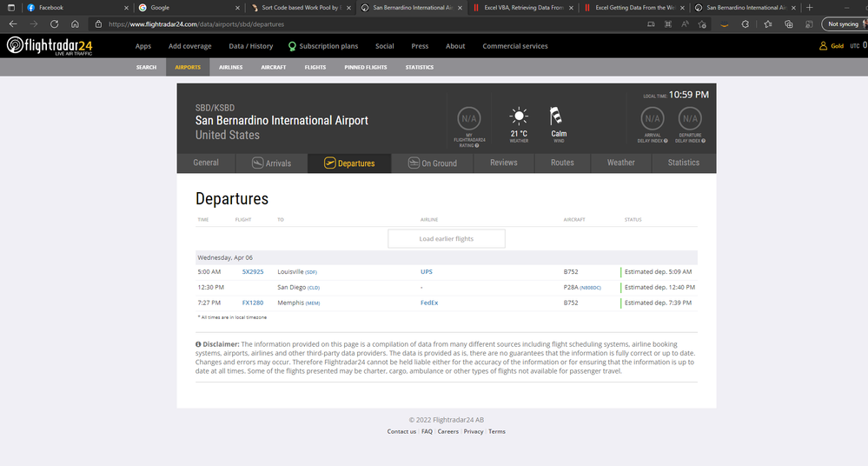The height and width of the screenshot is (466, 868).
Task: Open the FAQ footer link
Action: (427, 431)
